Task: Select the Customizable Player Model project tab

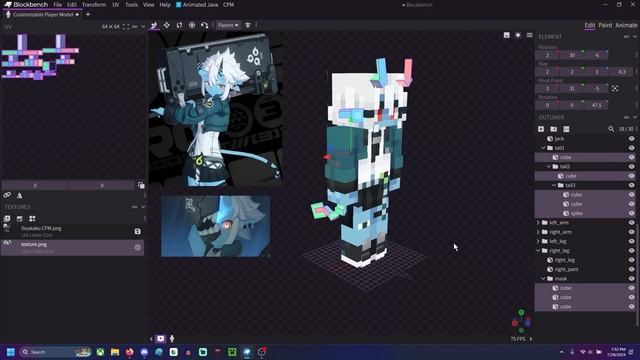Action: pyautogui.click(x=42, y=15)
